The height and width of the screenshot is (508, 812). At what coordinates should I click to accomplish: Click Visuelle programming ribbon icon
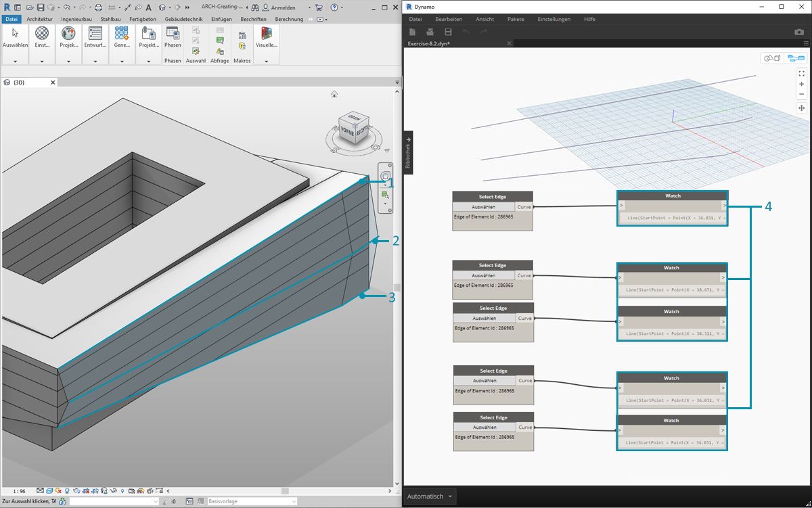click(x=267, y=33)
